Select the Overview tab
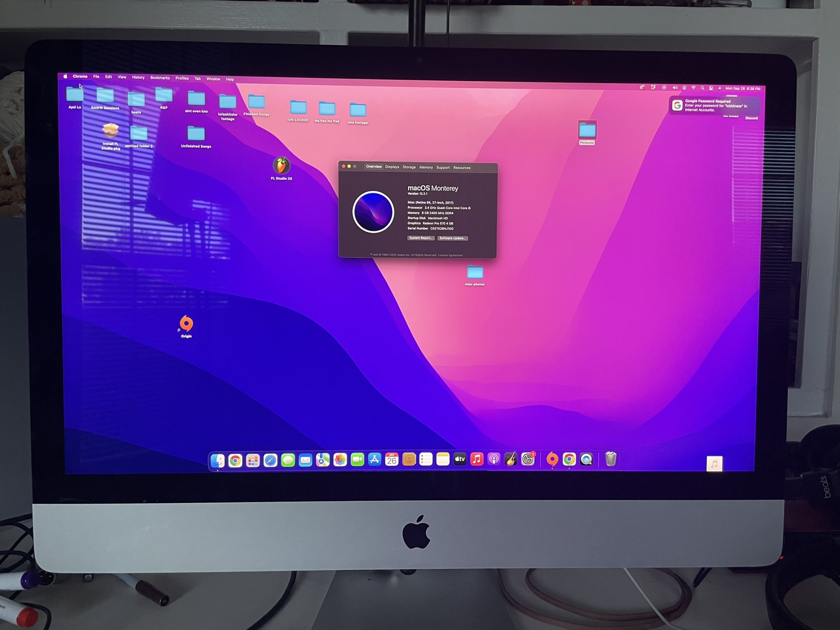 pyautogui.click(x=374, y=166)
